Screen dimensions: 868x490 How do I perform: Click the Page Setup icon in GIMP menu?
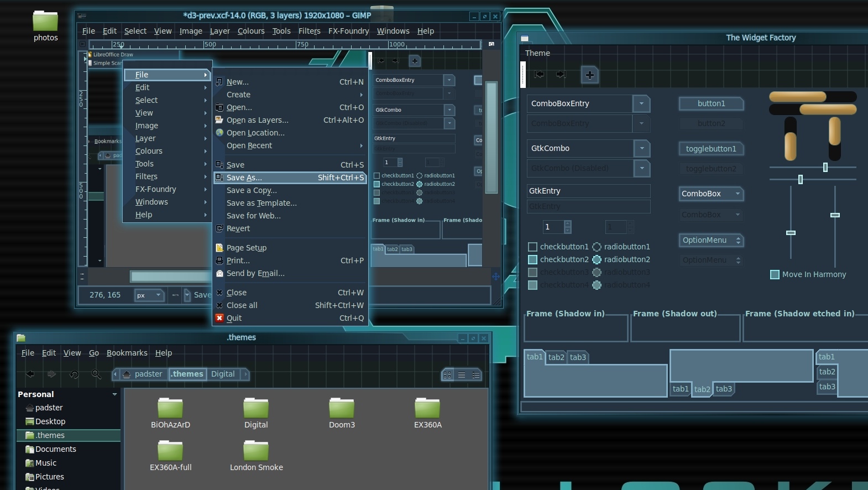click(219, 248)
